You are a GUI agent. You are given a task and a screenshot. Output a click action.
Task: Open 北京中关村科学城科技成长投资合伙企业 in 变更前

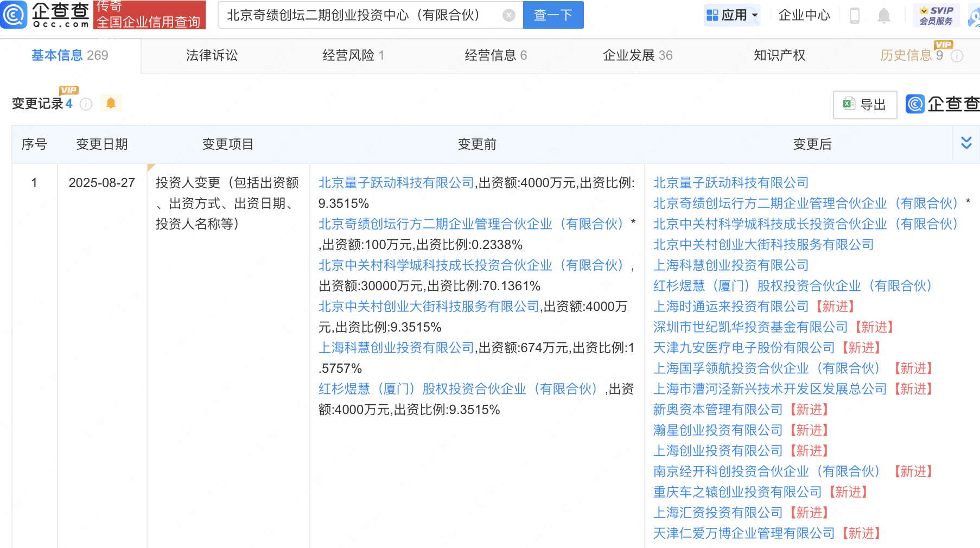coord(470,265)
